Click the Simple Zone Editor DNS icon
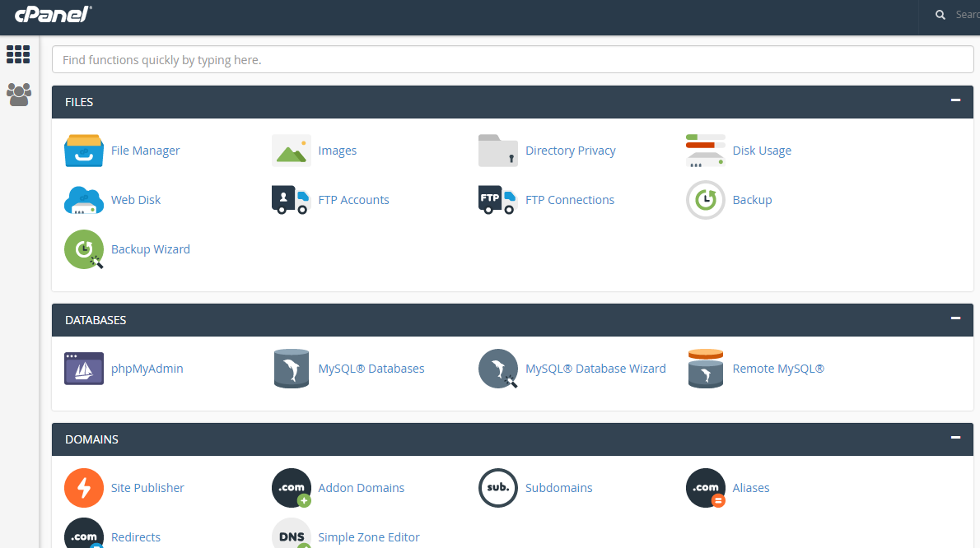Viewport: 980px width, 548px height. (x=292, y=534)
